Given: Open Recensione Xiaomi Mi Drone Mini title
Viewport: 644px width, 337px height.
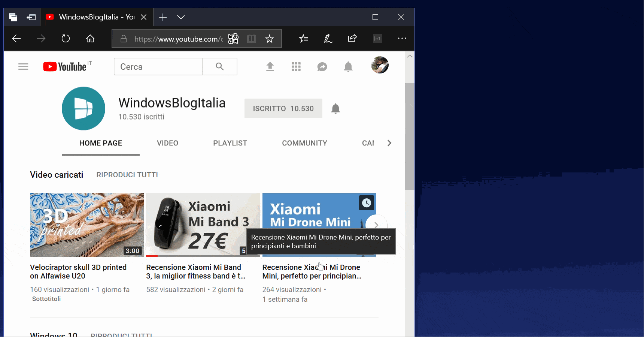Looking at the screenshot, I should (312, 271).
